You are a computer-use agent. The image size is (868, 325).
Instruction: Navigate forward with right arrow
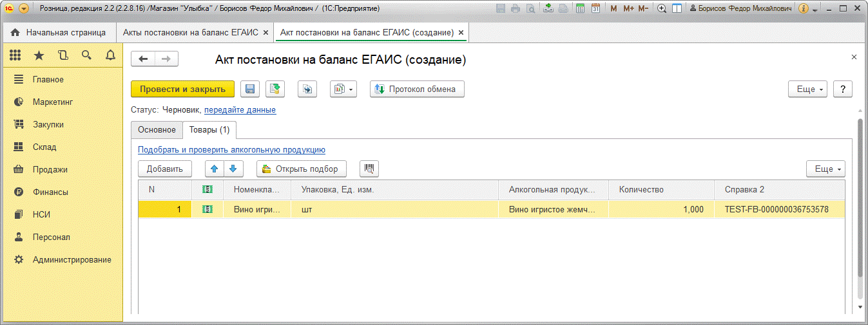coord(166,59)
